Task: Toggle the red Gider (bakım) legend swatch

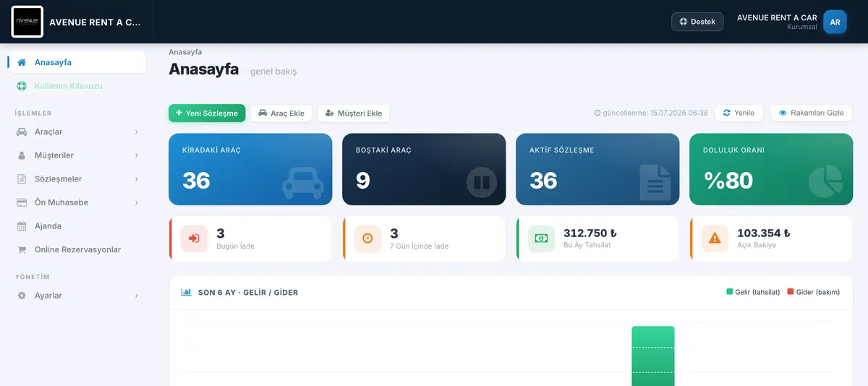Action: (x=791, y=292)
